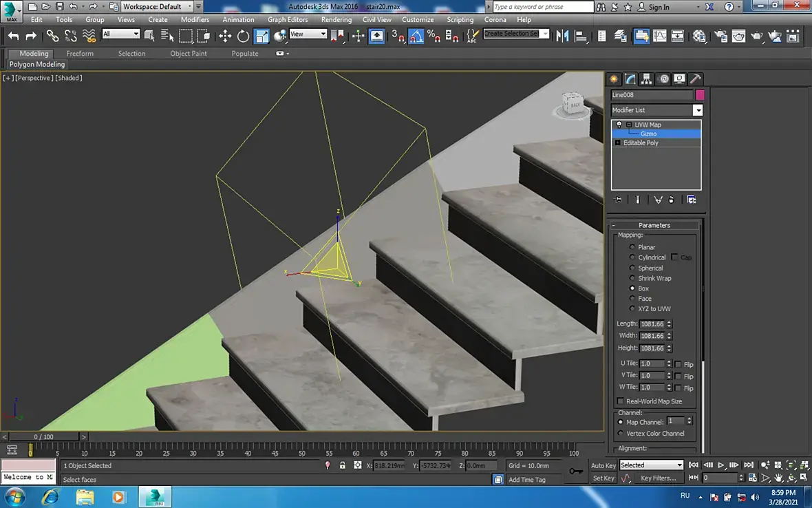812x508 pixels.
Task: Switch to the Freeform ribbon tab
Action: pos(80,54)
